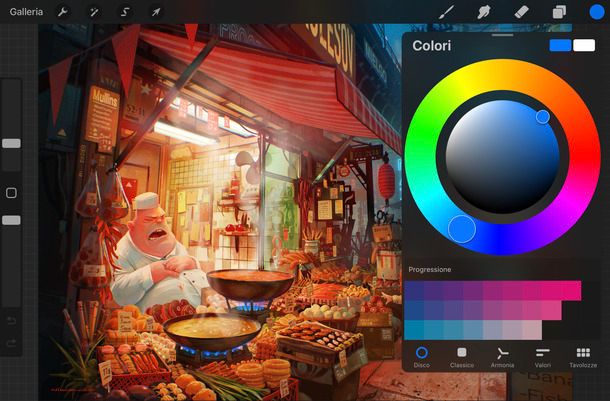Click the saturation disc picker handle
Screen dimensions: 610x401
(543, 116)
